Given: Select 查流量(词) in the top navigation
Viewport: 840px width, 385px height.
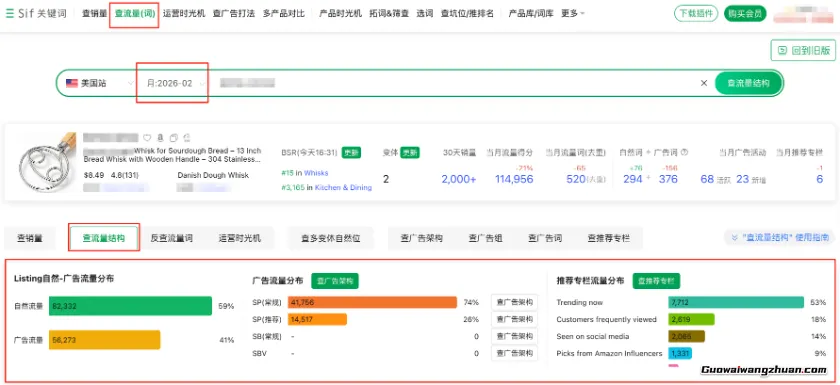Looking at the screenshot, I should point(134,14).
